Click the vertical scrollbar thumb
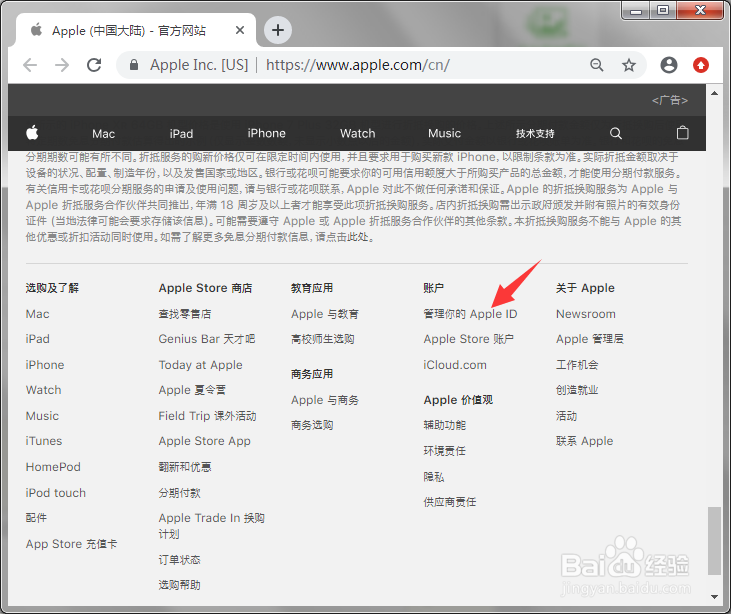Viewport: 731px width, 614px height. click(714, 541)
